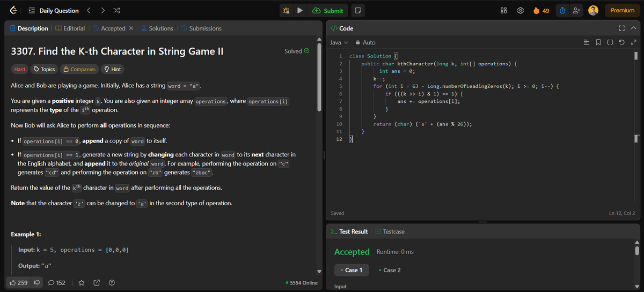Close the Accepted tab

[131, 28]
